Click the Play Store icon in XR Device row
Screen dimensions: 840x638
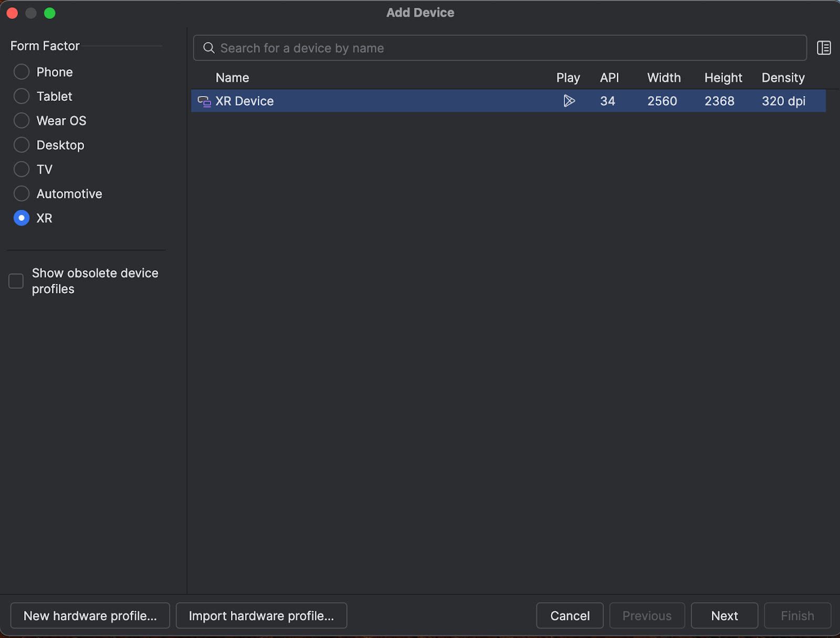tap(569, 101)
